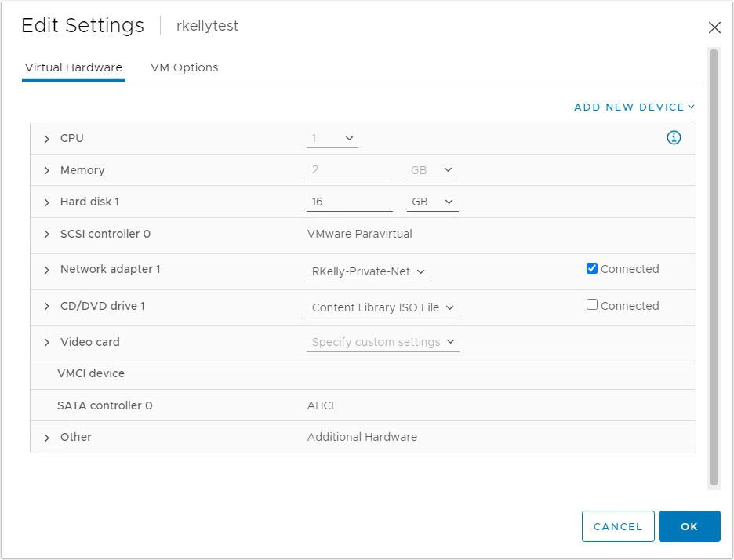This screenshot has width=734, height=560.
Task: Open the Specify custom settings dropdown
Action: click(x=383, y=342)
